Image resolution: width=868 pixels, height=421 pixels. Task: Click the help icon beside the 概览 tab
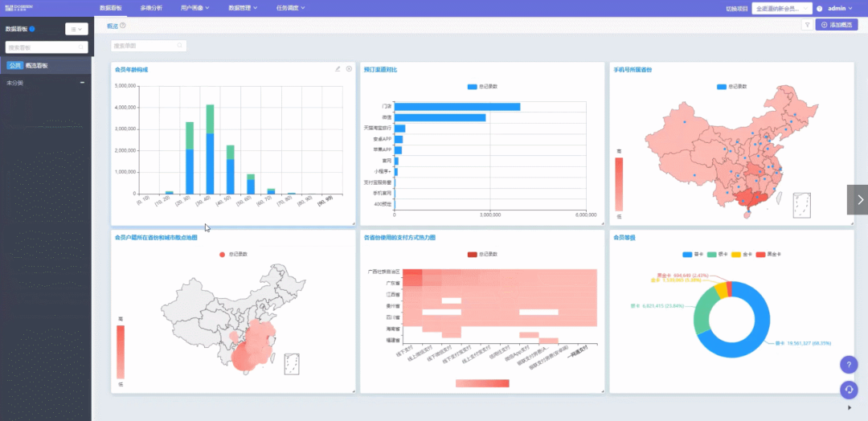click(122, 26)
